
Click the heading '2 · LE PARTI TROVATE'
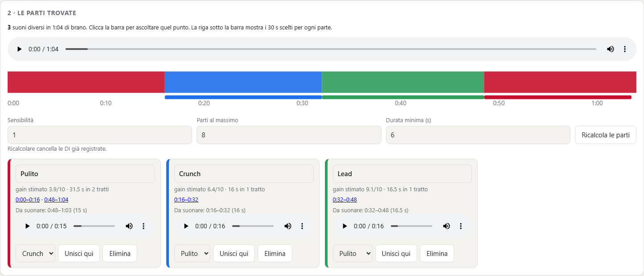pos(42,13)
